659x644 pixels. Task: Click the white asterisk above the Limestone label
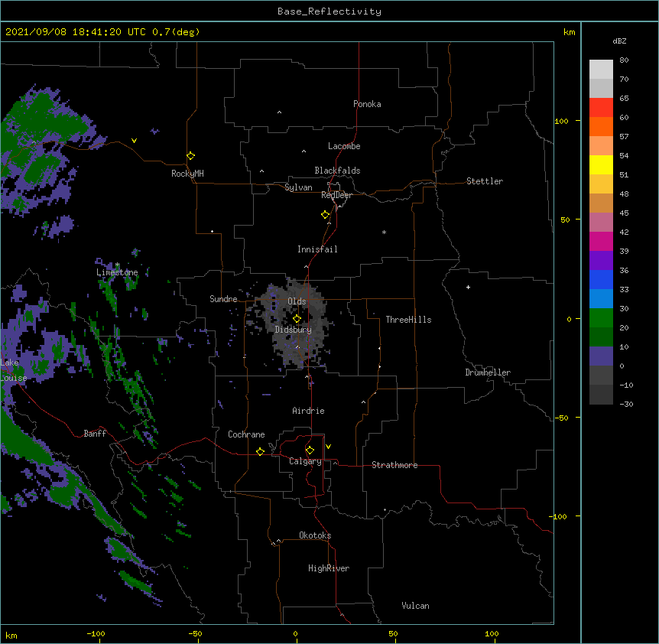118,265
